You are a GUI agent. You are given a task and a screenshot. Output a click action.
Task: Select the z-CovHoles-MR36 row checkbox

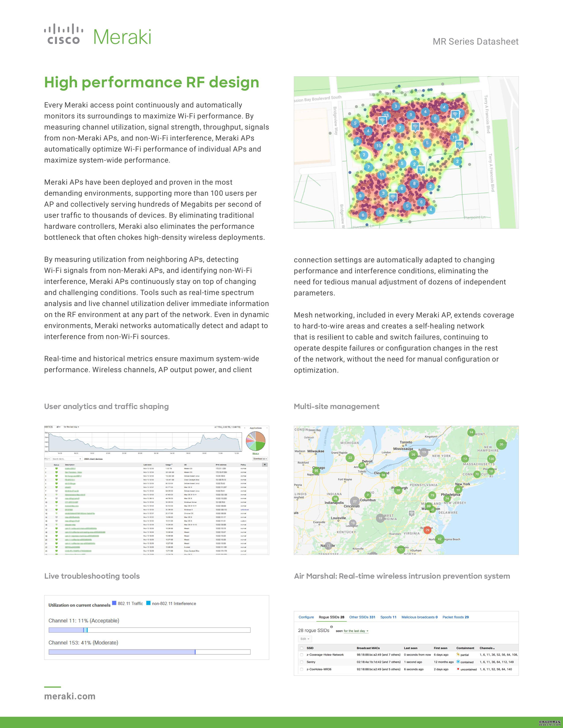pos(302,669)
